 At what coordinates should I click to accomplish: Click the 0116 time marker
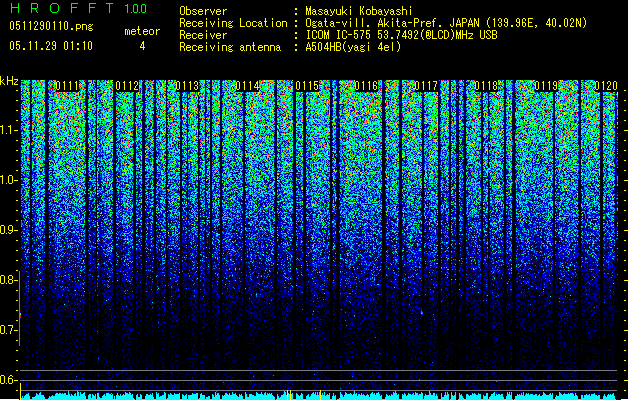point(366,86)
